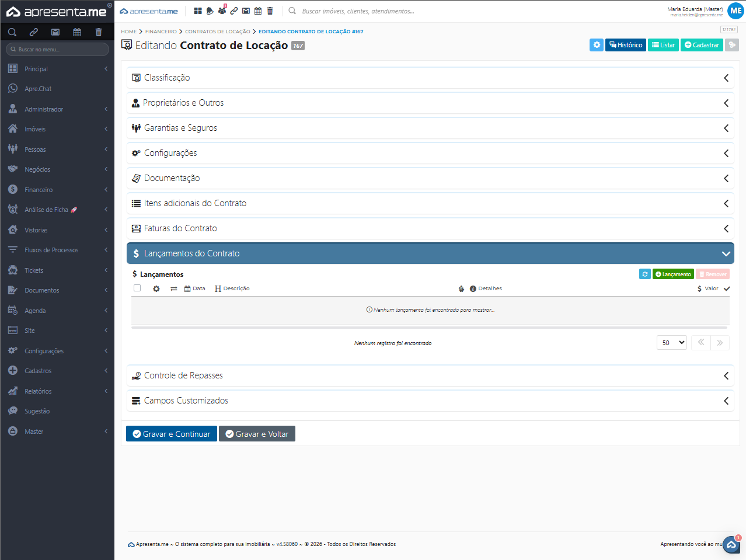
Task: Open the Imóveis sidebar menu
Action: 35,129
